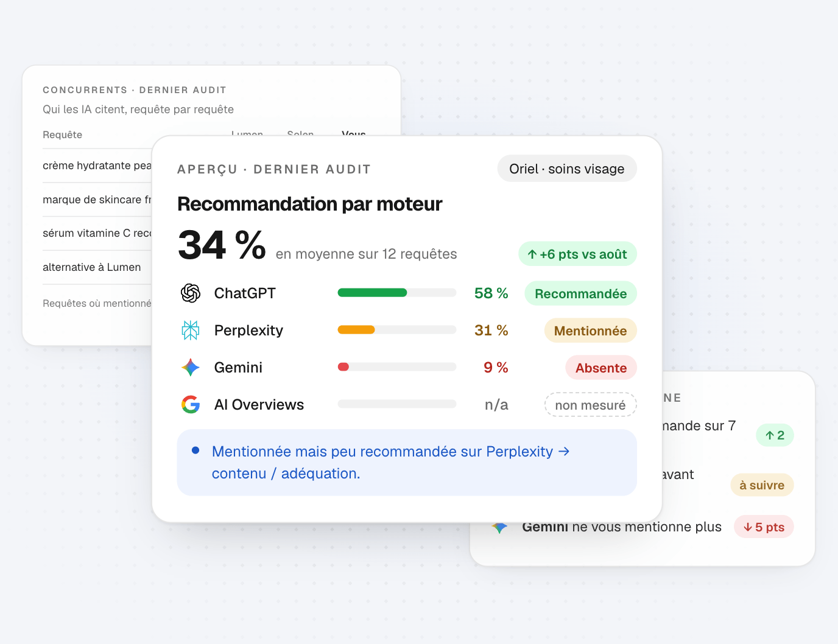Viewport: 838px width, 644px height.
Task: Click 'en moyenne sur 12 requêtes' text
Action: [366, 254]
